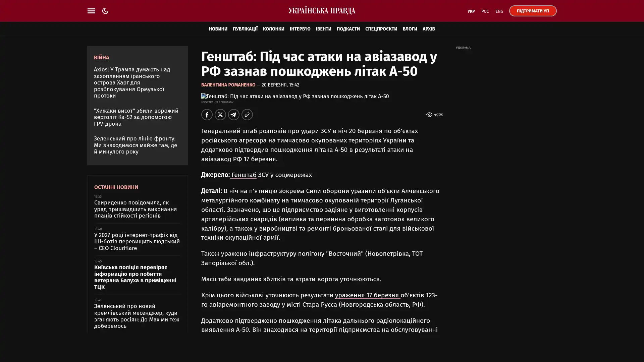Go to АРХІВ section
The image size is (644, 362).
[428, 29]
